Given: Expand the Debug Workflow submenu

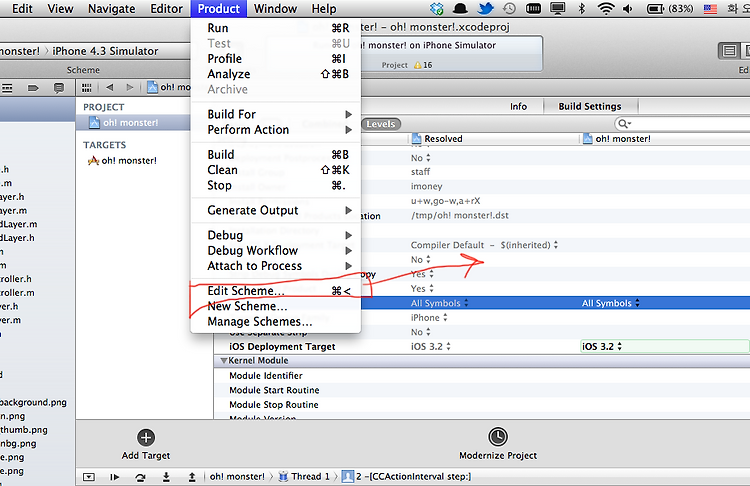Looking at the screenshot, I should click(x=276, y=251).
